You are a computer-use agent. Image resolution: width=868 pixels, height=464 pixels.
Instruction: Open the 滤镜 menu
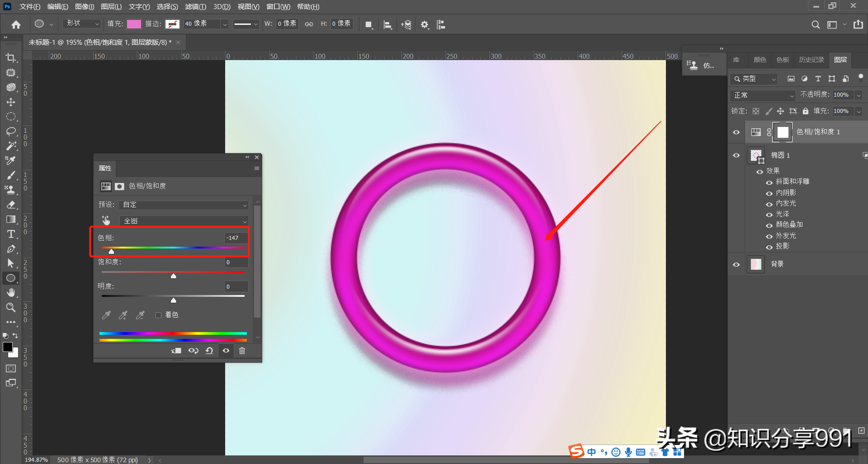(195, 7)
